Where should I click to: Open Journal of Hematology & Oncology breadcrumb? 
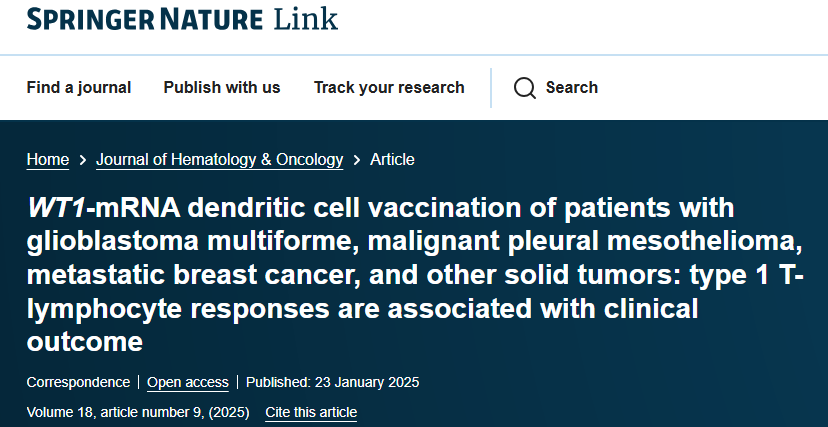220,160
